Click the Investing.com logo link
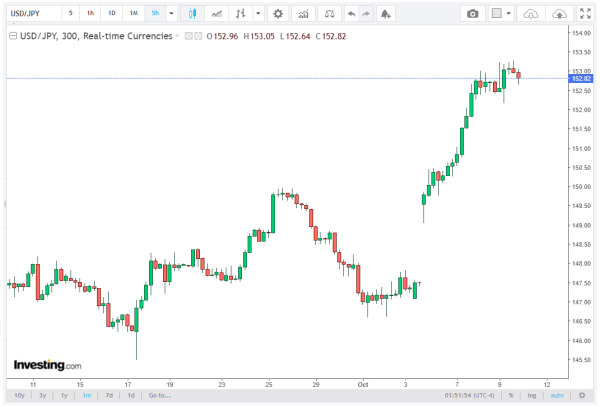600x407 pixels. (46, 365)
